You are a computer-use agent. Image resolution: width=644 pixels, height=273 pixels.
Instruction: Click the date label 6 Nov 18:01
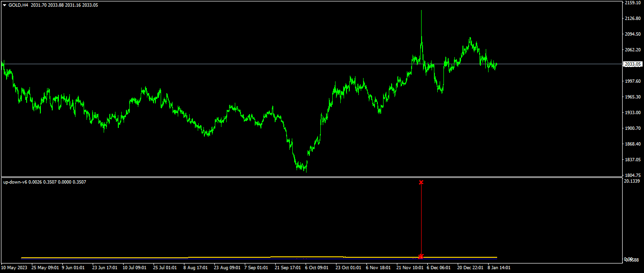pyautogui.click(x=378, y=268)
